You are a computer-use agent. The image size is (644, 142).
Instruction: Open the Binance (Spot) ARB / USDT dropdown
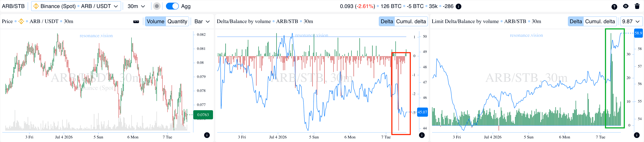76,6
